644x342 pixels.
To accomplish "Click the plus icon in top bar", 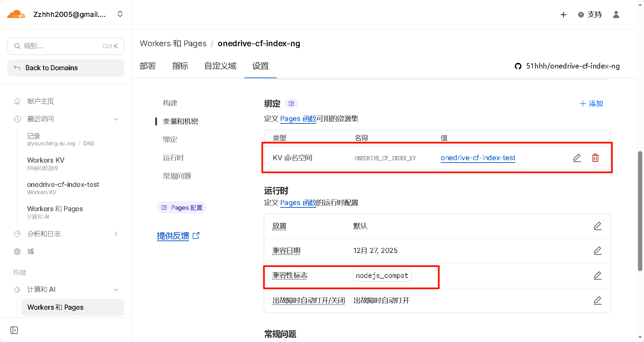I will [563, 15].
